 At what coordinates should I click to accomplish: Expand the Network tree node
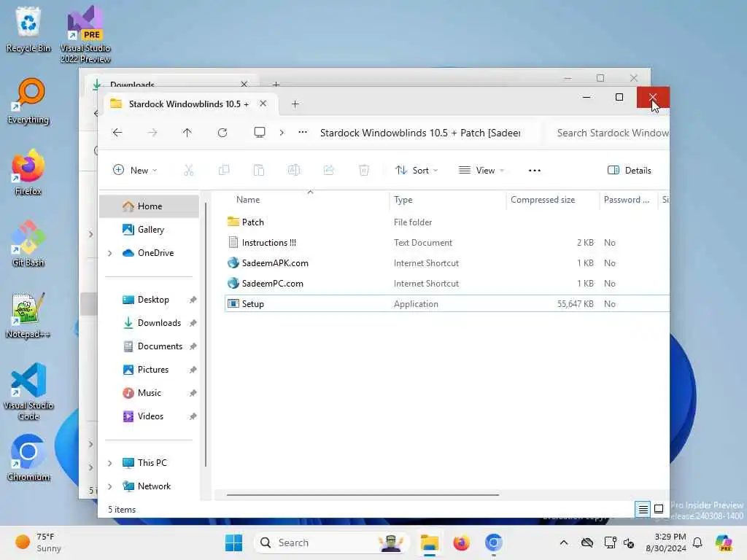(110, 486)
